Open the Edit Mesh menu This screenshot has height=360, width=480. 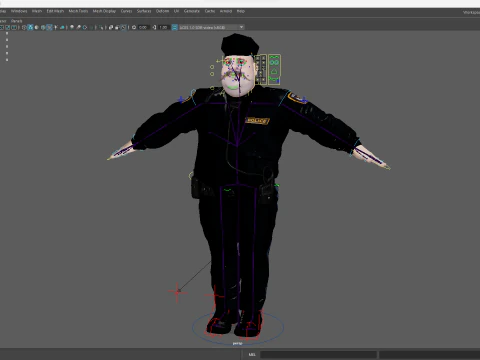click(x=55, y=11)
